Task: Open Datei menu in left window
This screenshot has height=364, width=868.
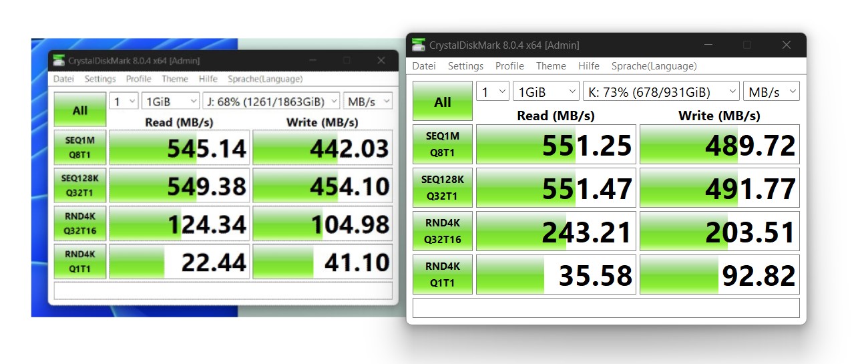Action: [64, 79]
